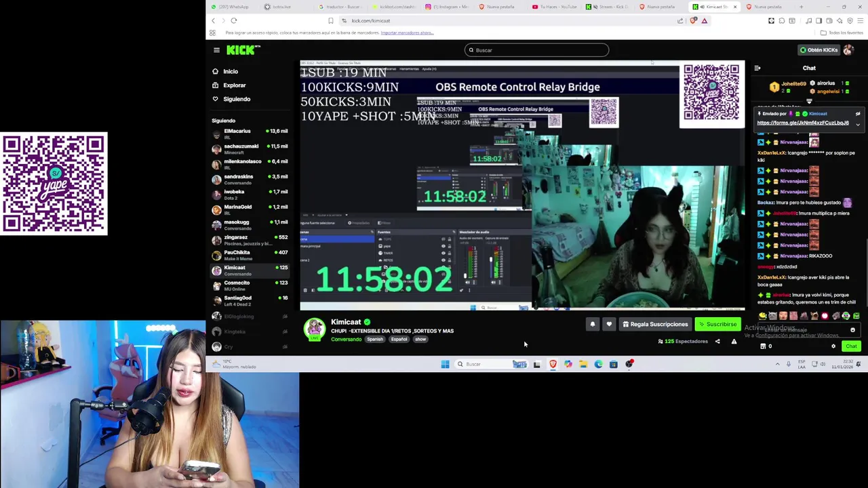The image size is (868, 488).
Task: Open a new browser tab with plus
Action: tap(801, 7)
